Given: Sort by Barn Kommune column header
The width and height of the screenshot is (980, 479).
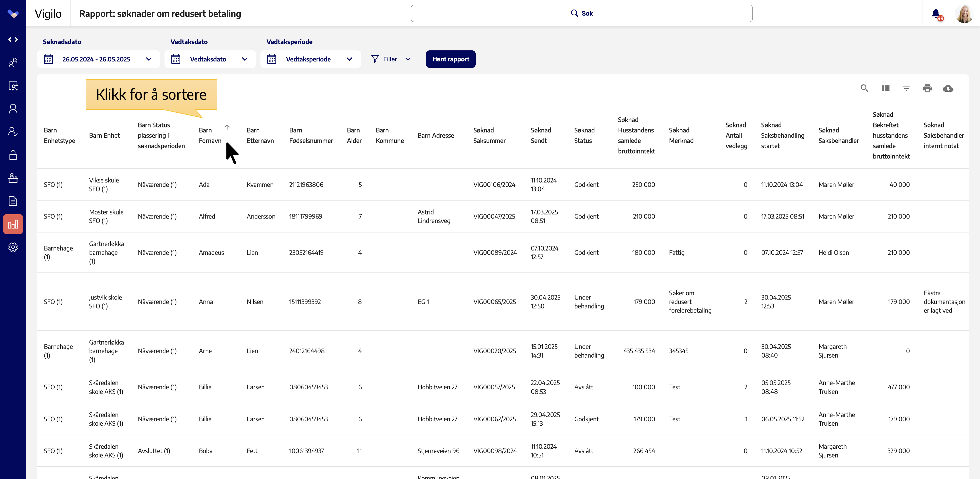Looking at the screenshot, I should [x=390, y=135].
